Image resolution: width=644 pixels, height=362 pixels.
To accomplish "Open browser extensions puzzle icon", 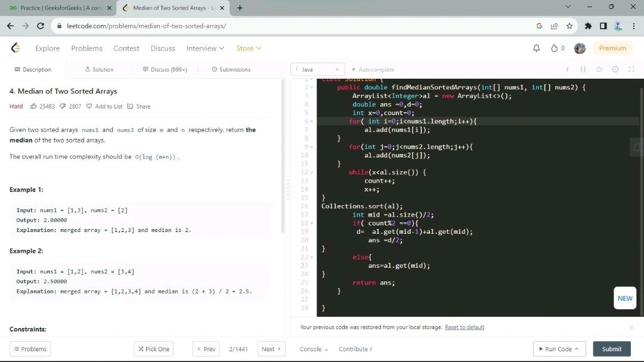I will tap(588, 26).
